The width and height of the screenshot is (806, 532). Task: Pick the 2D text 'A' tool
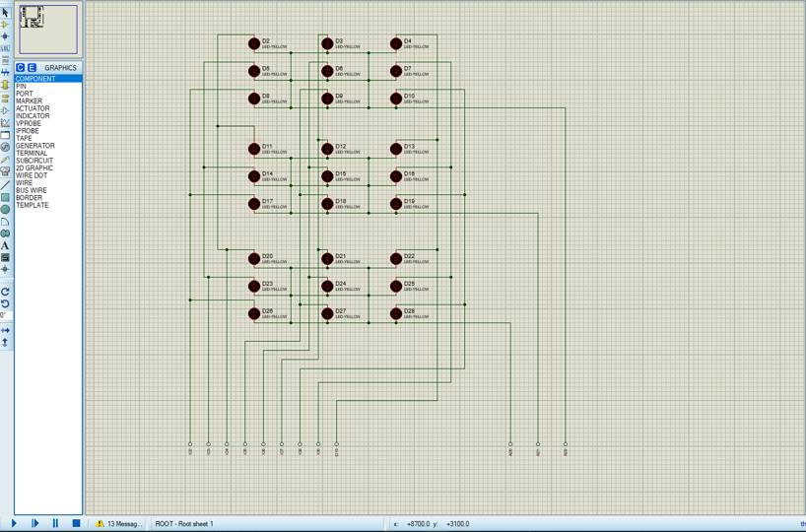pyautogui.click(x=5, y=245)
